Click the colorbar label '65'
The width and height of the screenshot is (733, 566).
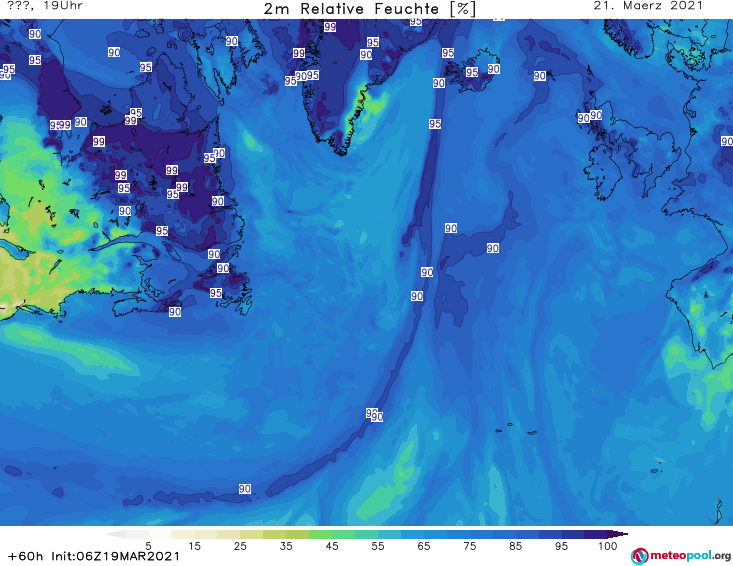point(424,546)
